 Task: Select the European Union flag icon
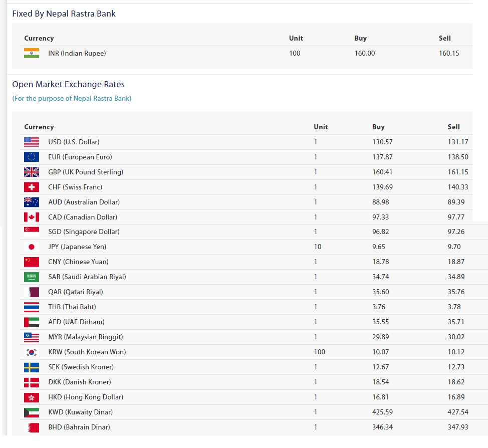tap(32, 157)
